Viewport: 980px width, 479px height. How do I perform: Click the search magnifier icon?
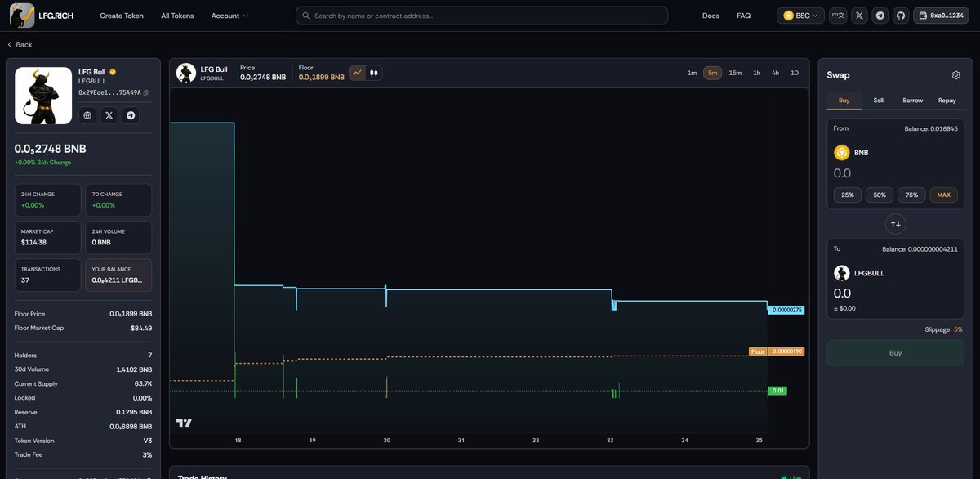306,16
